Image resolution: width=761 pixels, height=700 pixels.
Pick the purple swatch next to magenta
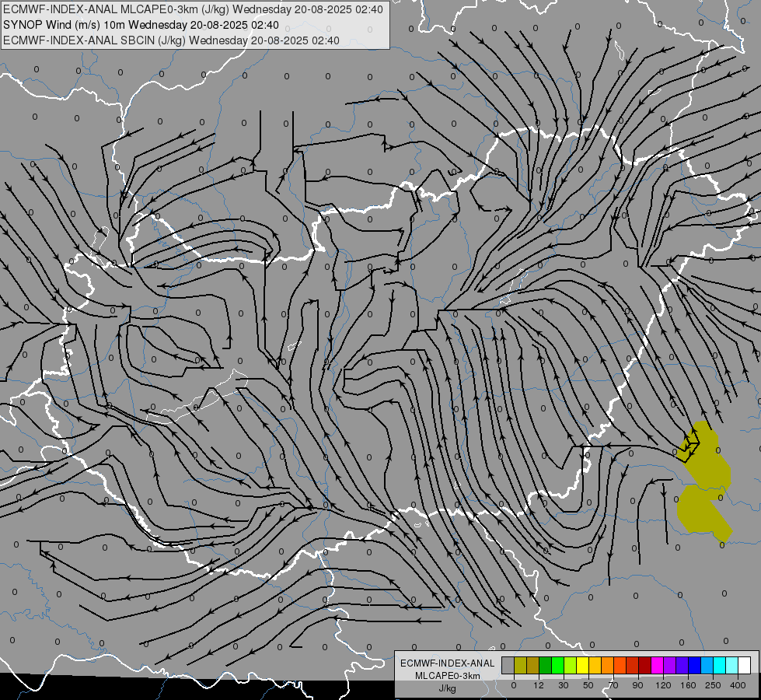[x=670, y=665]
